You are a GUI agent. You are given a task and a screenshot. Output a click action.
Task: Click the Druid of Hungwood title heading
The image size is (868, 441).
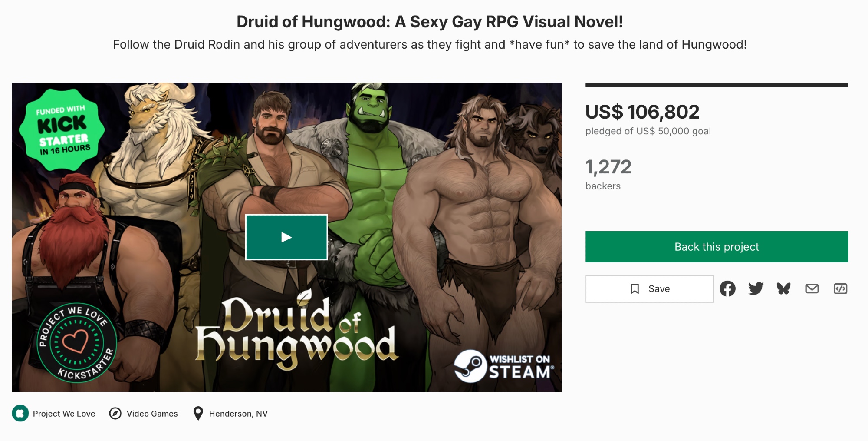430,22
